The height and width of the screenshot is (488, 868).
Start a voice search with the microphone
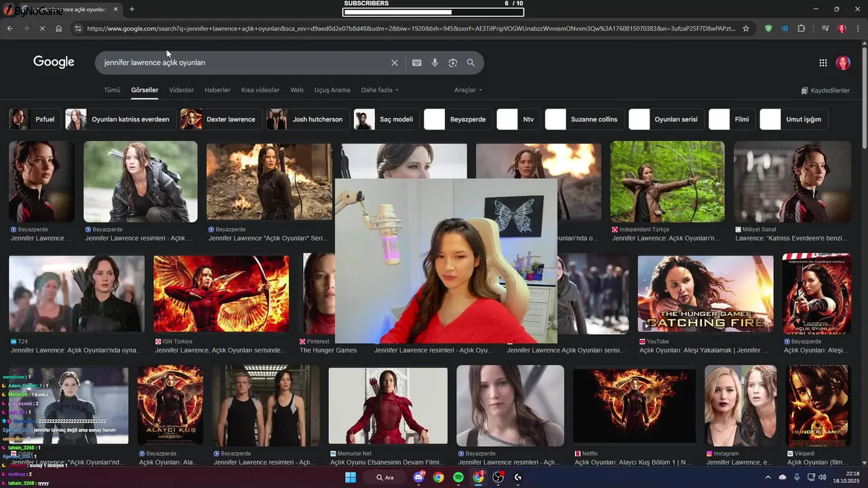point(435,62)
